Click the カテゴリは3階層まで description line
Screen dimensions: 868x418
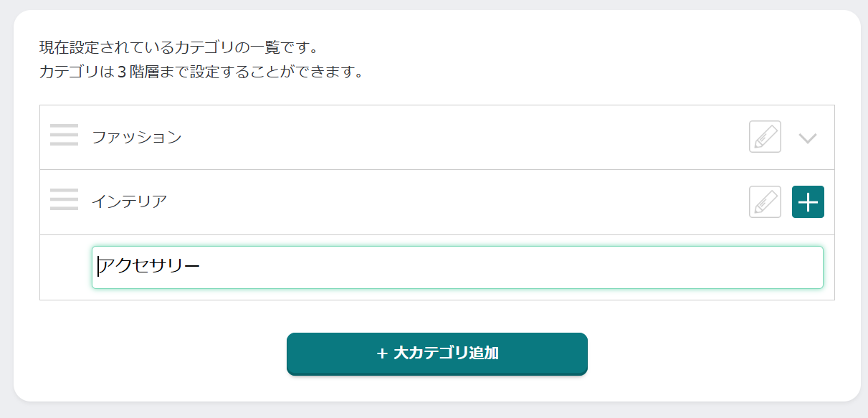[x=201, y=72]
